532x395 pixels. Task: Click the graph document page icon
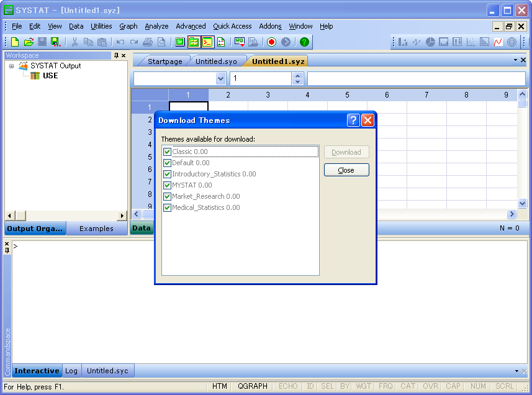[x=221, y=42]
